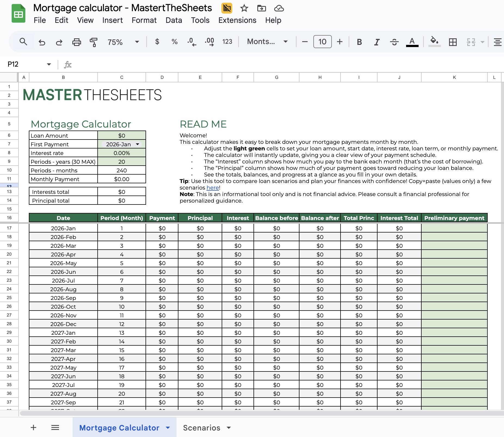Follow the 'here' scenarios link
This screenshot has height=437, width=504.
pyautogui.click(x=212, y=188)
